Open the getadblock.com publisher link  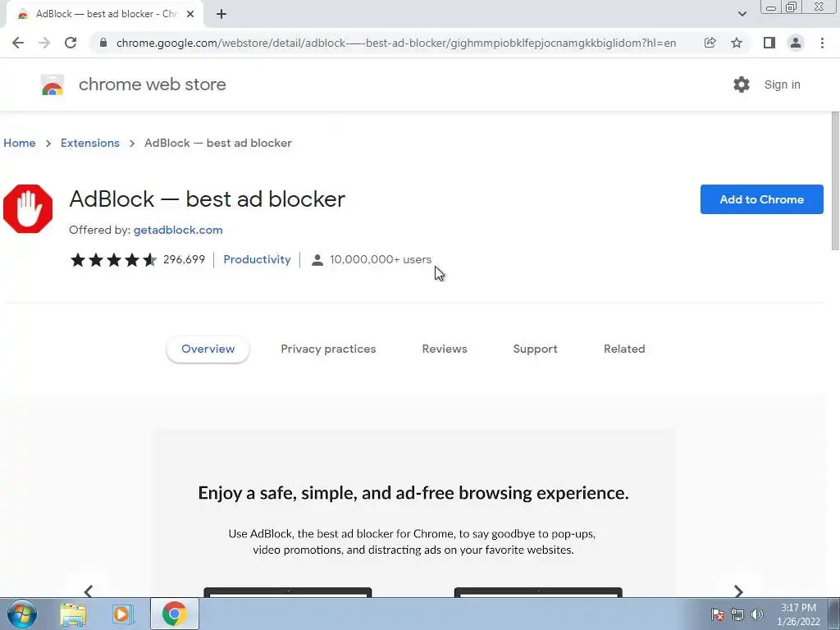pyautogui.click(x=178, y=231)
